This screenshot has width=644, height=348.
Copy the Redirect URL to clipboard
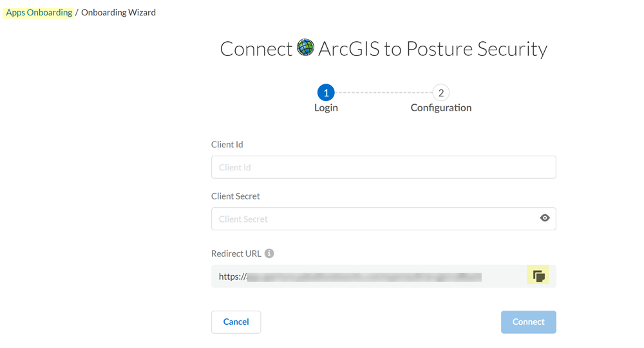click(538, 277)
